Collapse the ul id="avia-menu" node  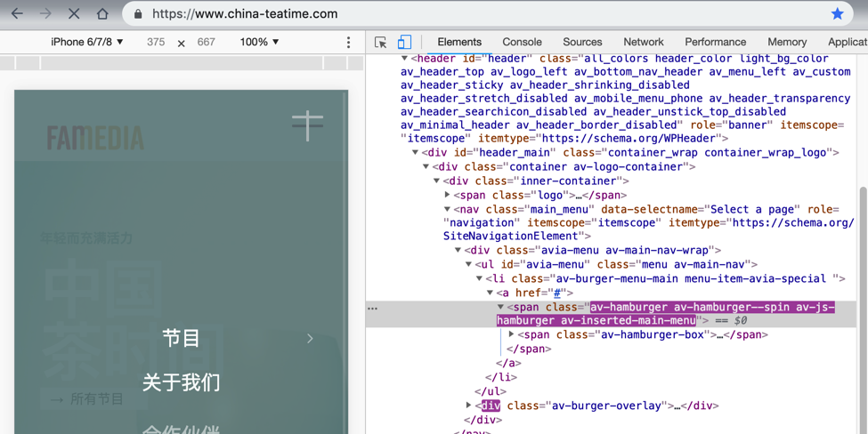pyautogui.click(x=468, y=265)
